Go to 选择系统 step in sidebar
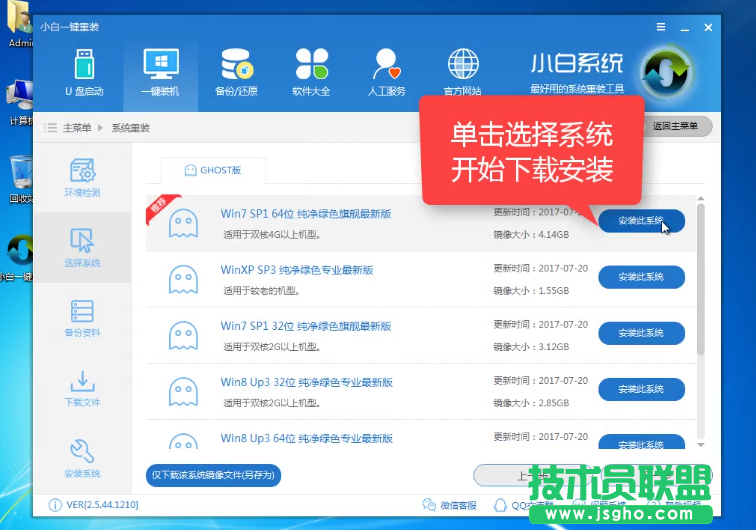 coord(82,247)
